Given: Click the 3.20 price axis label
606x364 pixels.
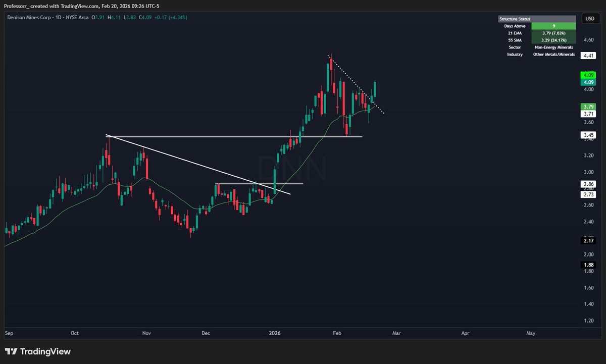Looking at the screenshot, I should pyautogui.click(x=588, y=155).
